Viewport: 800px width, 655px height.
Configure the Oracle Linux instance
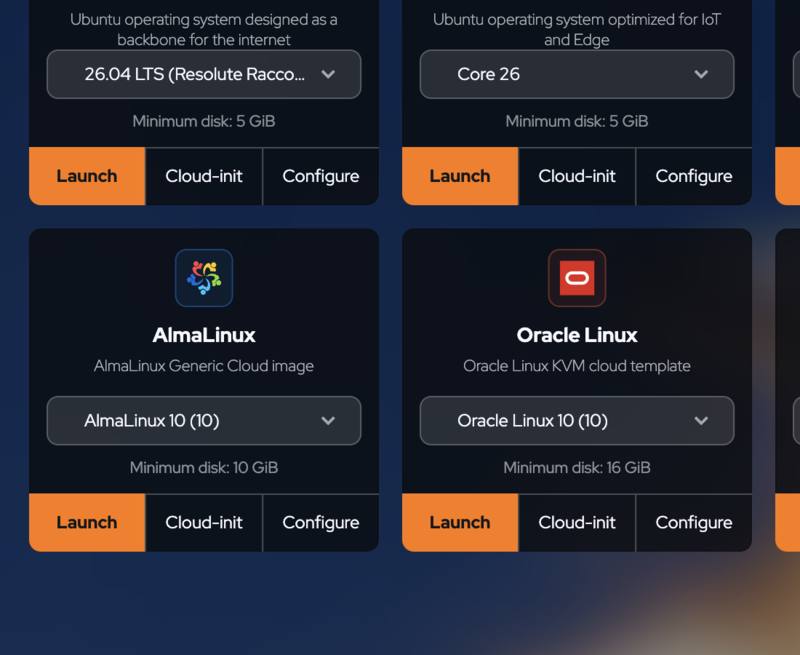[694, 523]
